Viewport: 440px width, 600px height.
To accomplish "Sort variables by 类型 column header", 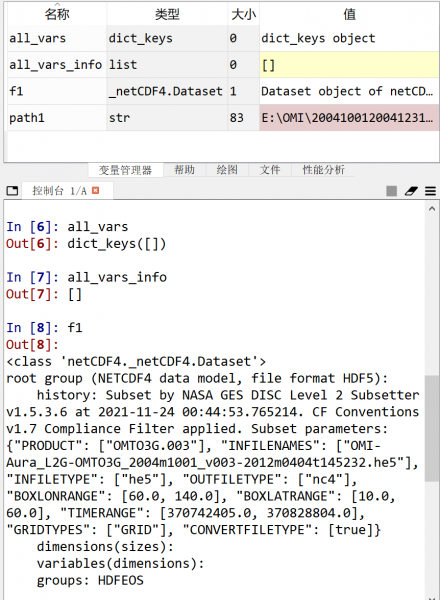I will [167, 14].
